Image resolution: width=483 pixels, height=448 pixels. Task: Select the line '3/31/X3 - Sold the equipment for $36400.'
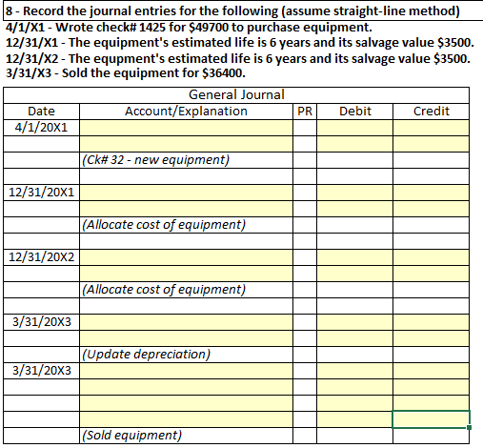(x=126, y=73)
